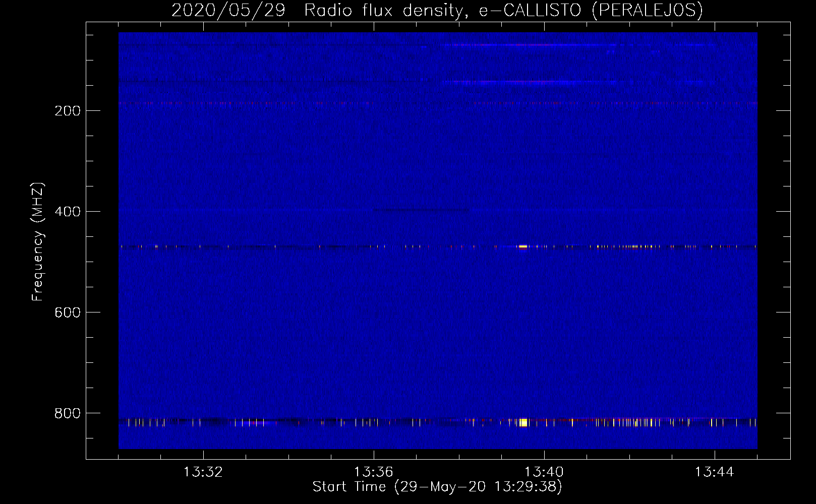
Task: Click the dark horizontal streak at 400 MHz
Action: (x=421, y=210)
